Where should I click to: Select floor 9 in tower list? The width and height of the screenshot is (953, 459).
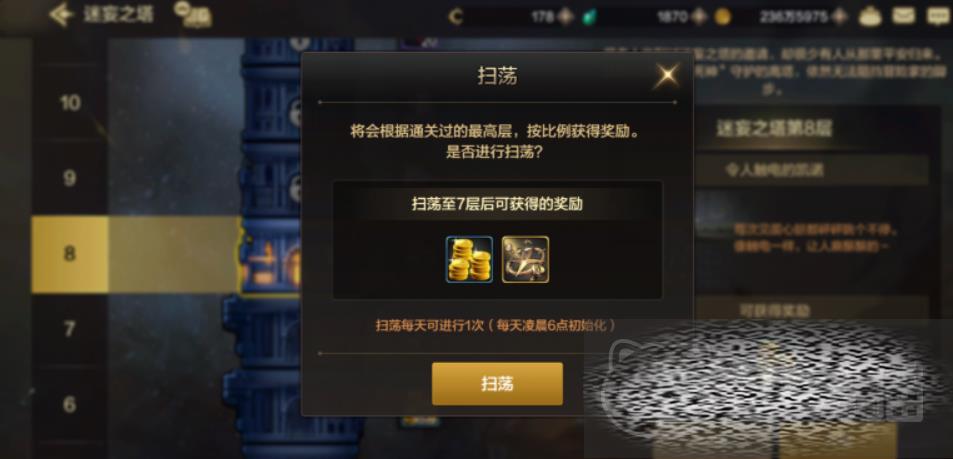[x=71, y=178]
